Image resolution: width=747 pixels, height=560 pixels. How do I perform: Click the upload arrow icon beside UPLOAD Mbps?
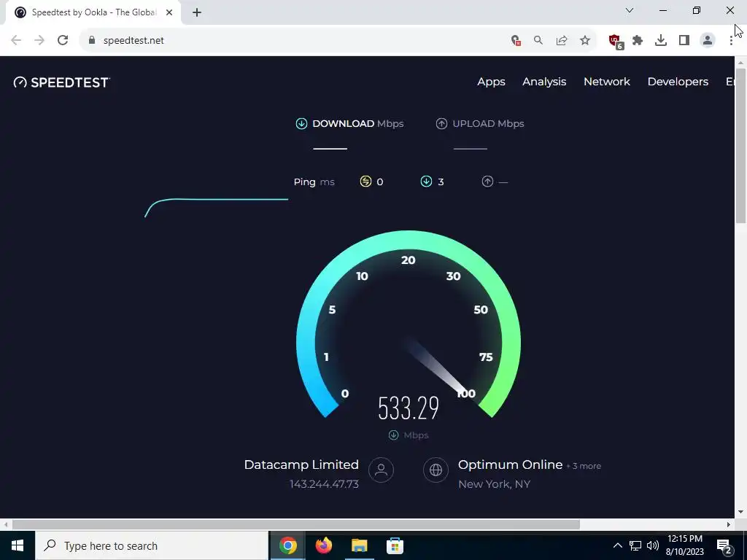(x=441, y=124)
